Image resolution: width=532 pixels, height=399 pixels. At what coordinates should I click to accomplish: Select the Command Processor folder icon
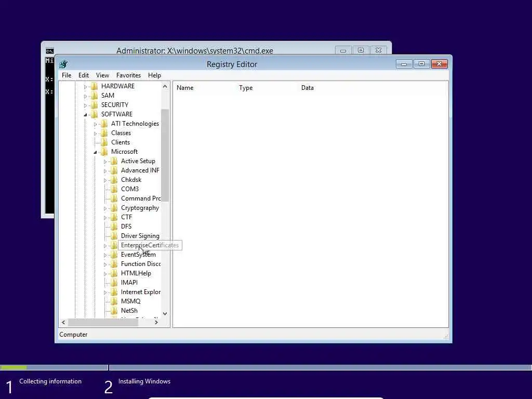[x=114, y=198]
